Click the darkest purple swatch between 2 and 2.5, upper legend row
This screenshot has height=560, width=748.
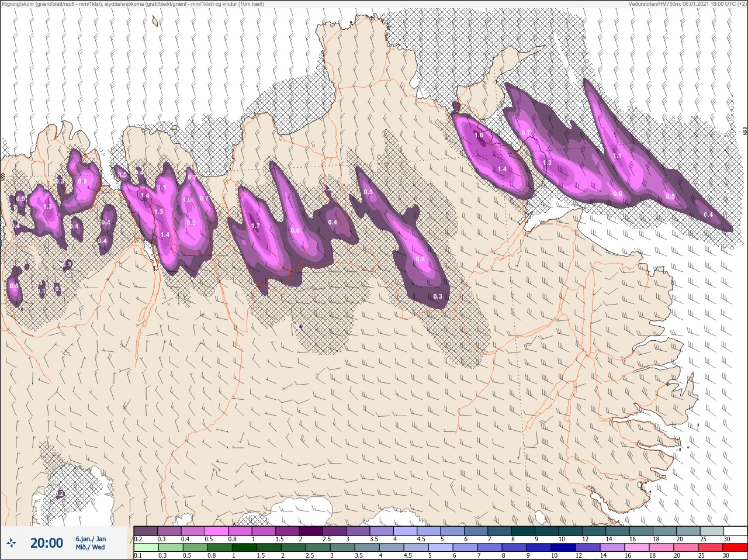point(311,531)
